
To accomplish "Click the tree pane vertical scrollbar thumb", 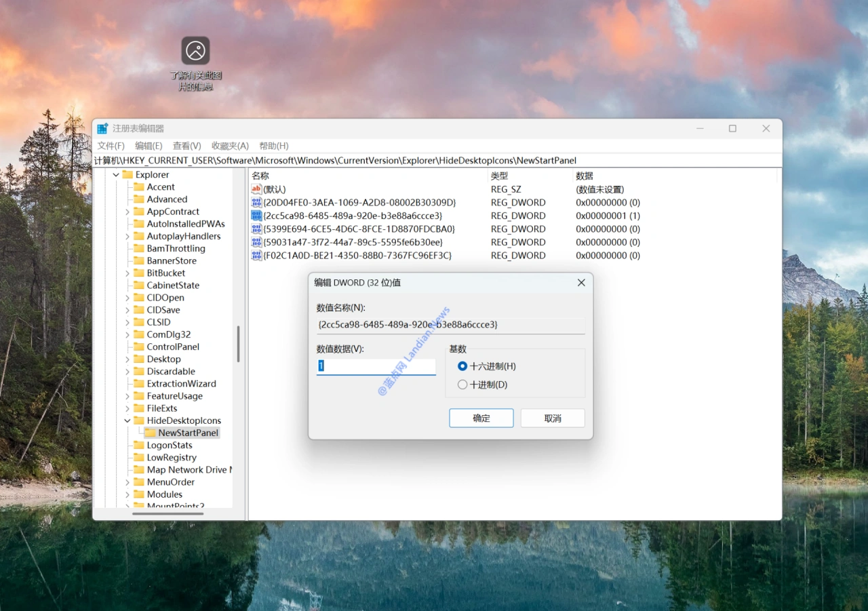I will pos(238,344).
